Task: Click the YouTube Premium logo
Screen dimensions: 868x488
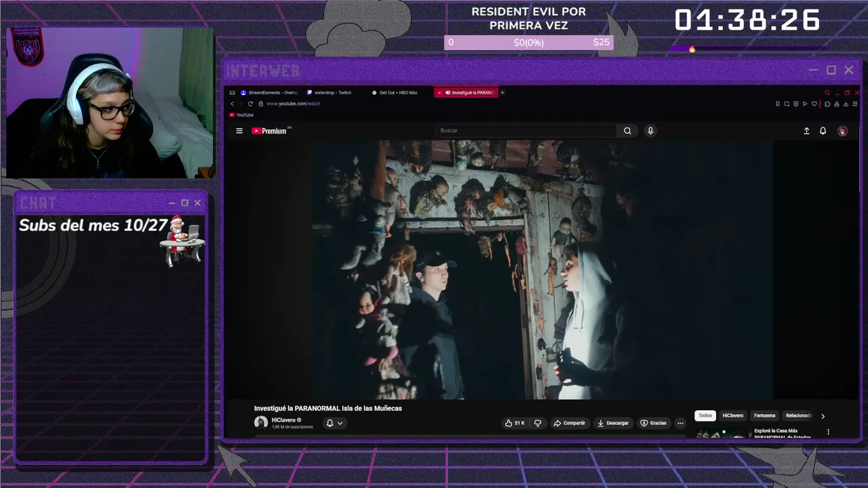Action: pyautogui.click(x=271, y=131)
